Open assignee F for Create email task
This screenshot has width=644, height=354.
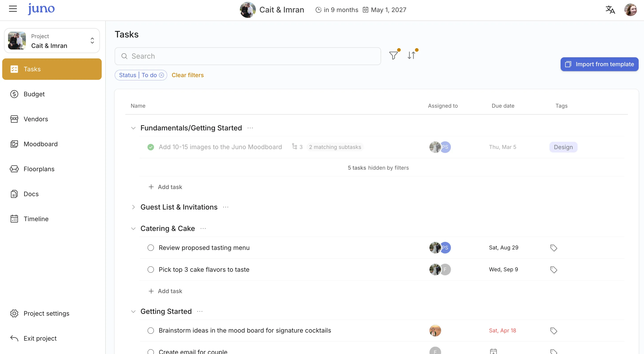(x=435, y=350)
